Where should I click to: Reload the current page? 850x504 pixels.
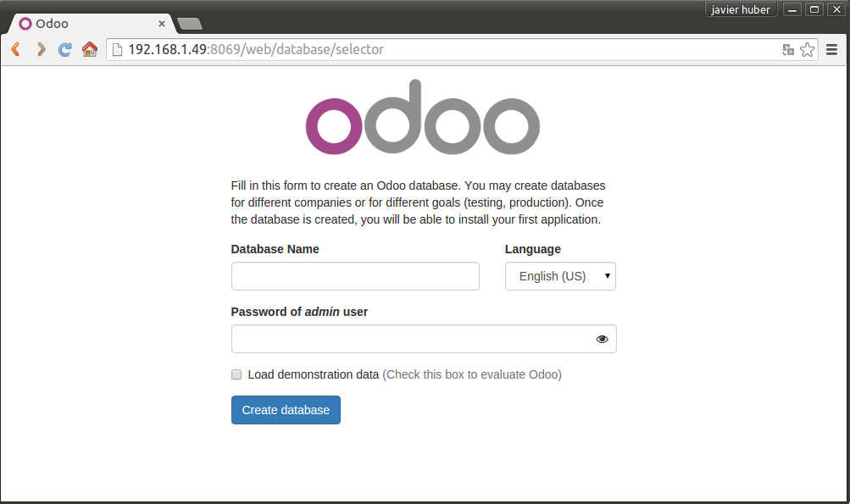(x=64, y=49)
